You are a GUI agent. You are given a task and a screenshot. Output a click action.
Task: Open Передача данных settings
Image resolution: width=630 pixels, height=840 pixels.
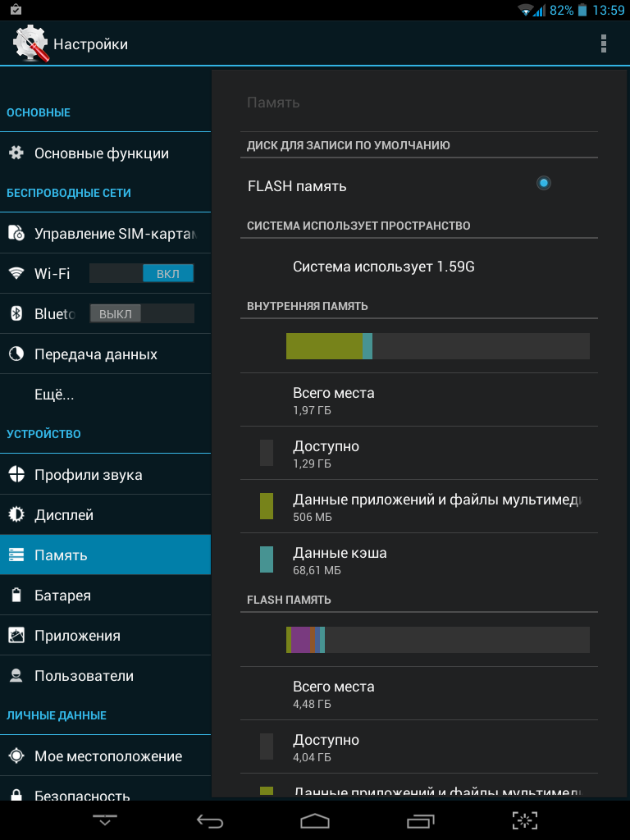click(x=95, y=354)
